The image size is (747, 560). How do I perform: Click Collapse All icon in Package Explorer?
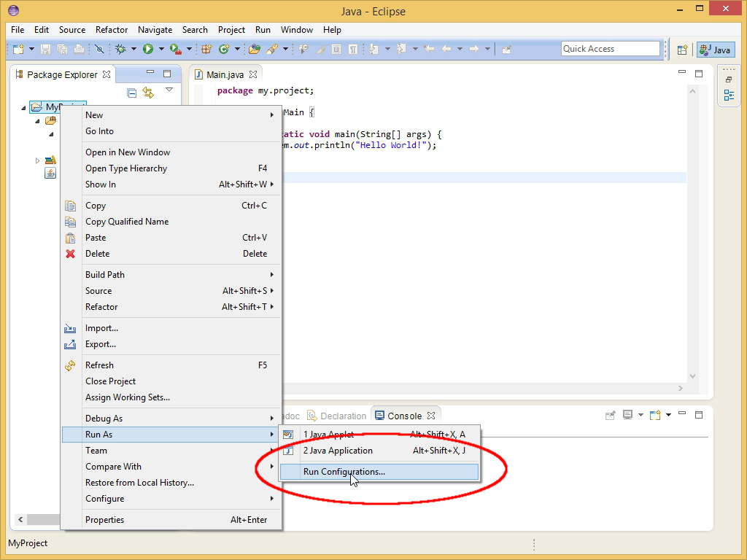click(132, 93)
